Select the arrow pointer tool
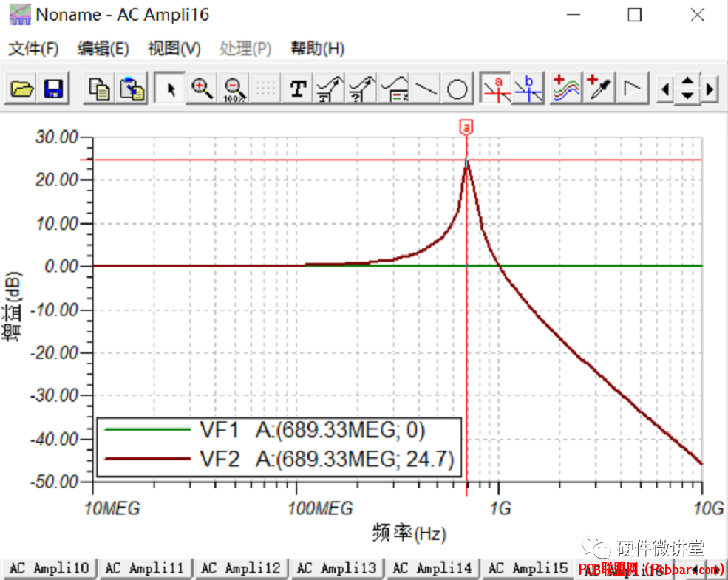728x580 pixels. [x=170, y=88]
